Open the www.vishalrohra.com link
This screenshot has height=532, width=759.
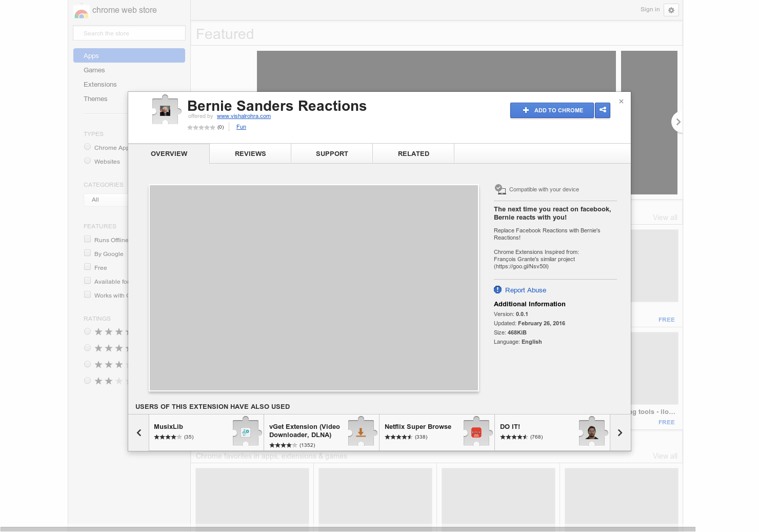point(244,116)
